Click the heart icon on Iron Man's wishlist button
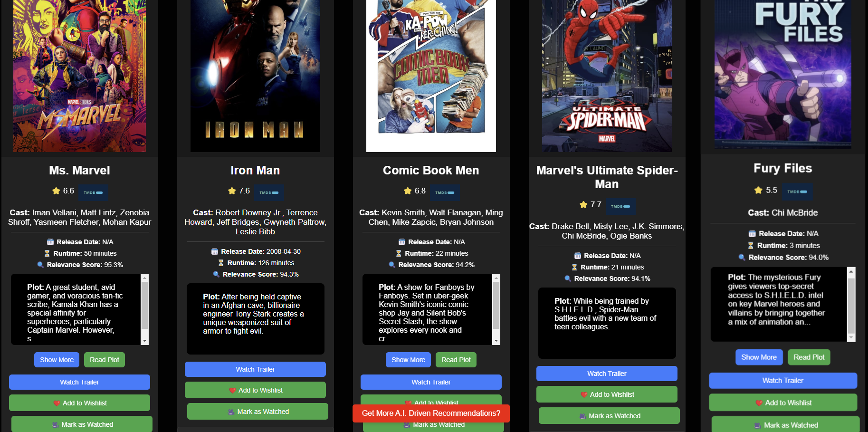Viewport: 868px width, 432px height. pyautogui.click(x=232, y=390)
